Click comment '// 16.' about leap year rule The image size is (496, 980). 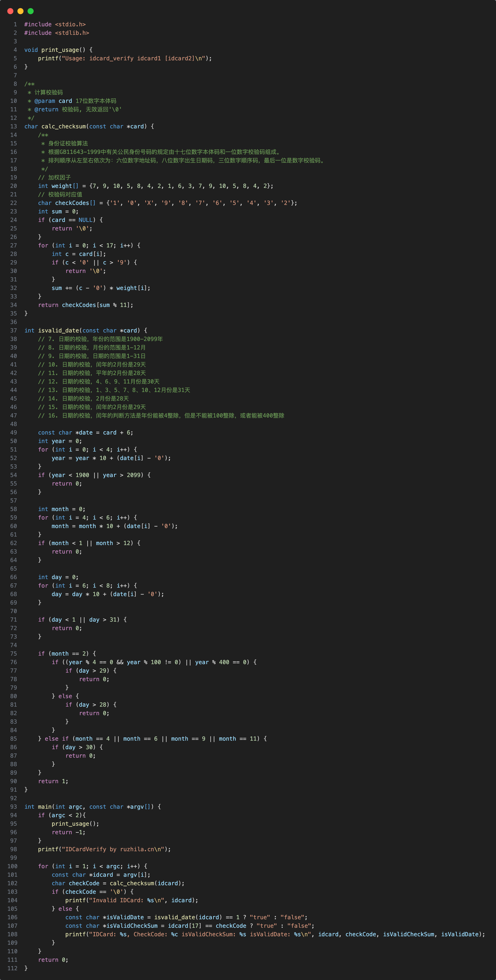(161, 415)
